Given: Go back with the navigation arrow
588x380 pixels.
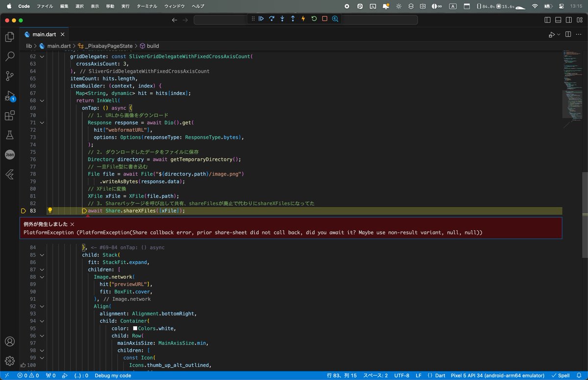Looking at the screenshot, I should [174, 20].
